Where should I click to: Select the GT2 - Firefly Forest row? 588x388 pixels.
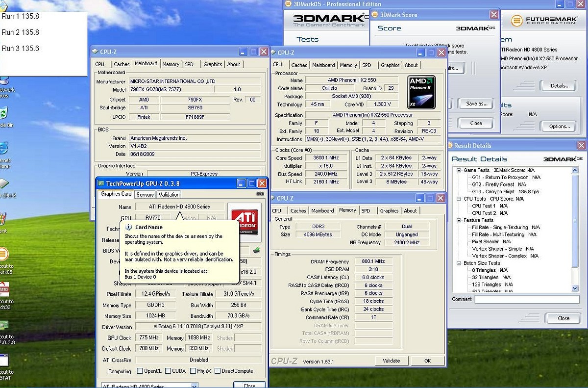499,185
